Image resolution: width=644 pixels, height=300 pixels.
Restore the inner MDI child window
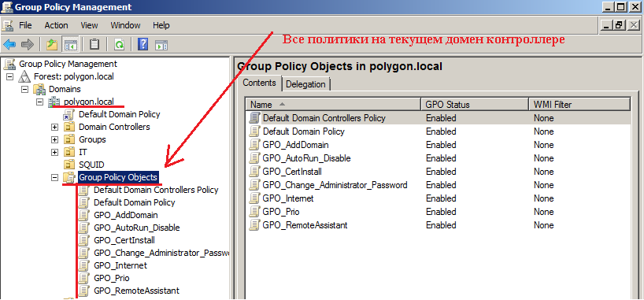point(619,25)
